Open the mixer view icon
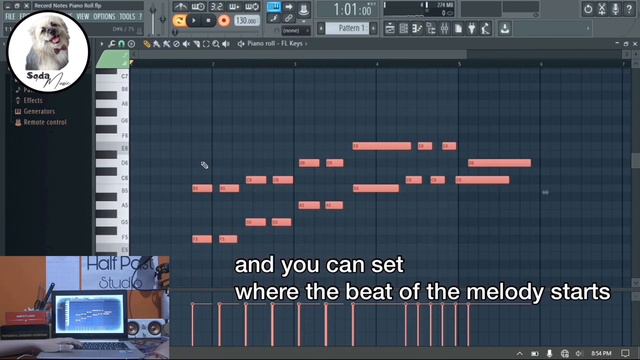640x360 pixels. coord(444,29)
